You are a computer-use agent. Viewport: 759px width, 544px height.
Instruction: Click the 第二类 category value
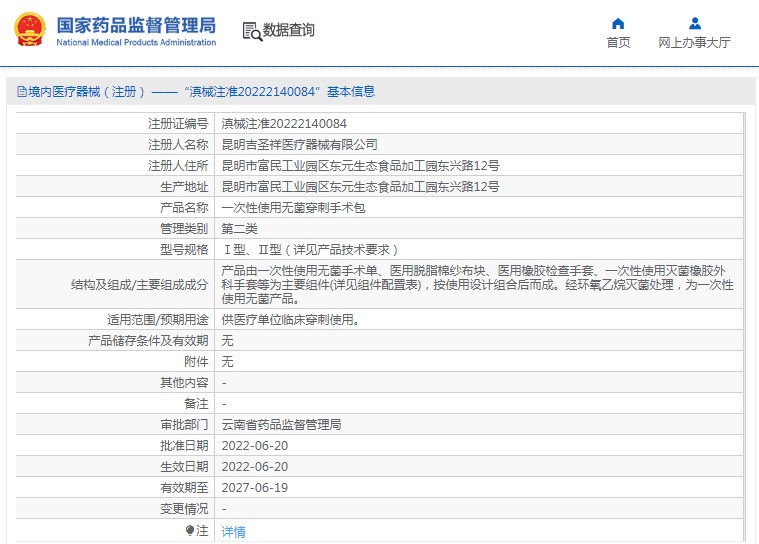(239, 229)
